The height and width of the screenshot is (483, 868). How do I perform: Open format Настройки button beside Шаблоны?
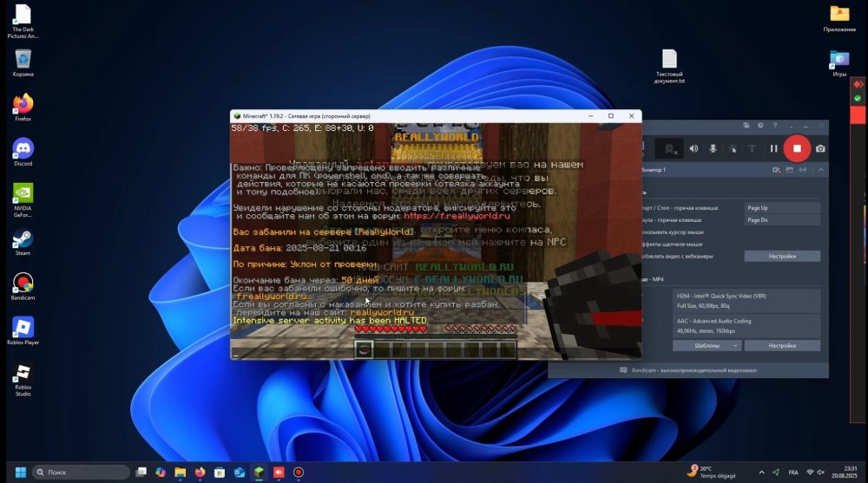tap(782, 346)
